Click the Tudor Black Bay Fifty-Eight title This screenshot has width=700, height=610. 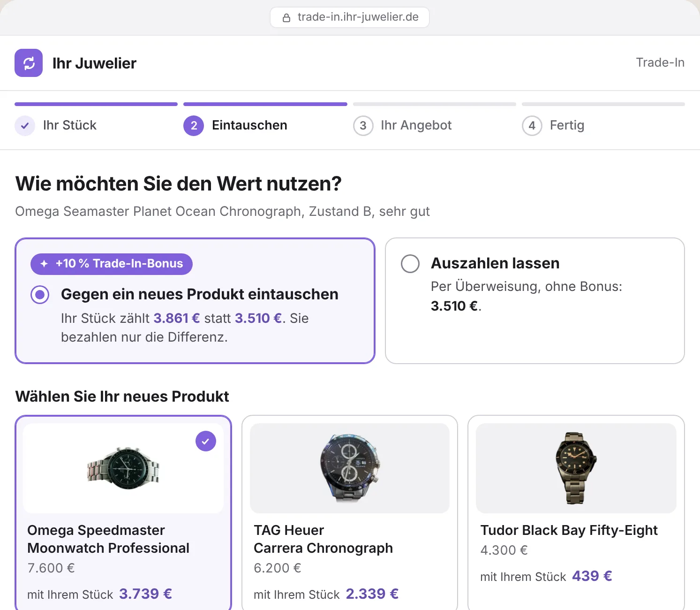[569, 530]
